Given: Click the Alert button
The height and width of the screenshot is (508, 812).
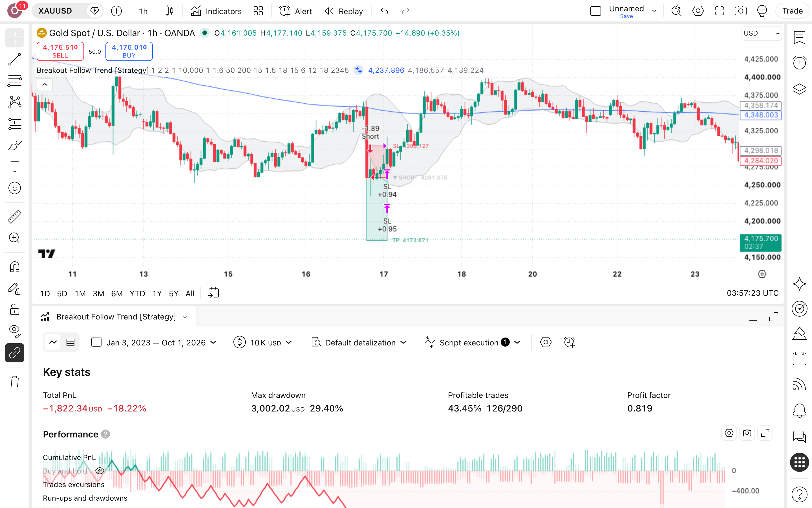Looking at the screenshot, I should [x=295, y=11].
